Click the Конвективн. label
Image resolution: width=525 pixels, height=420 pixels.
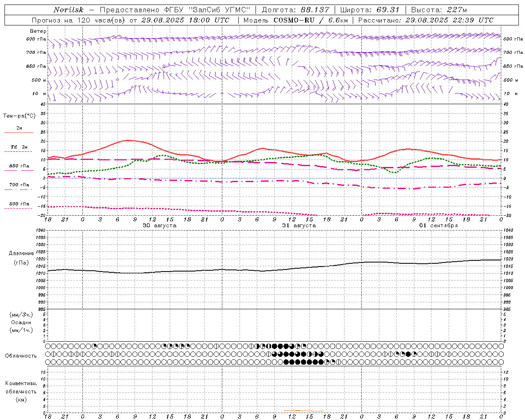[x=21, y=383]
